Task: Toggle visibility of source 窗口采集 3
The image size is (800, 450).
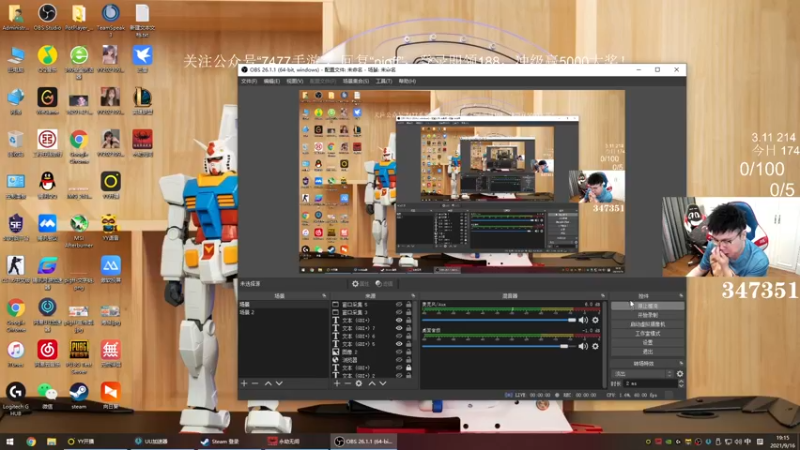Action: [x=399, y=312]
